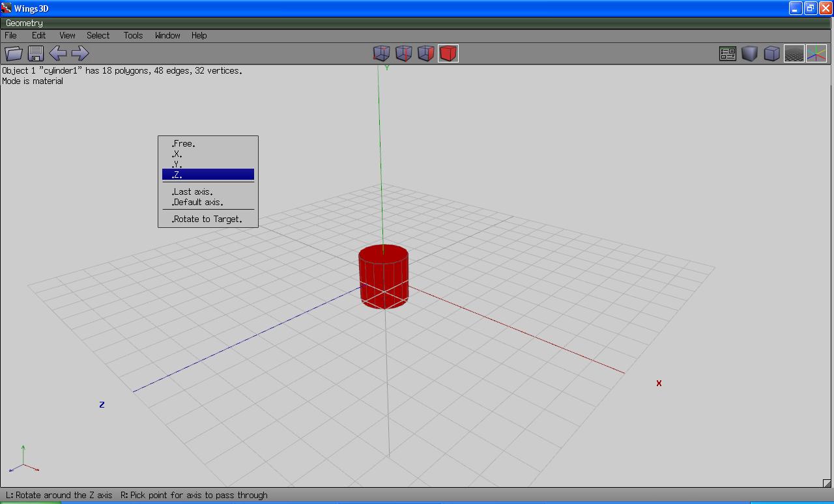This screenshot has height=504, width=834.
Task: Click the Undo left arrow icon
Action: coord(58,53)
